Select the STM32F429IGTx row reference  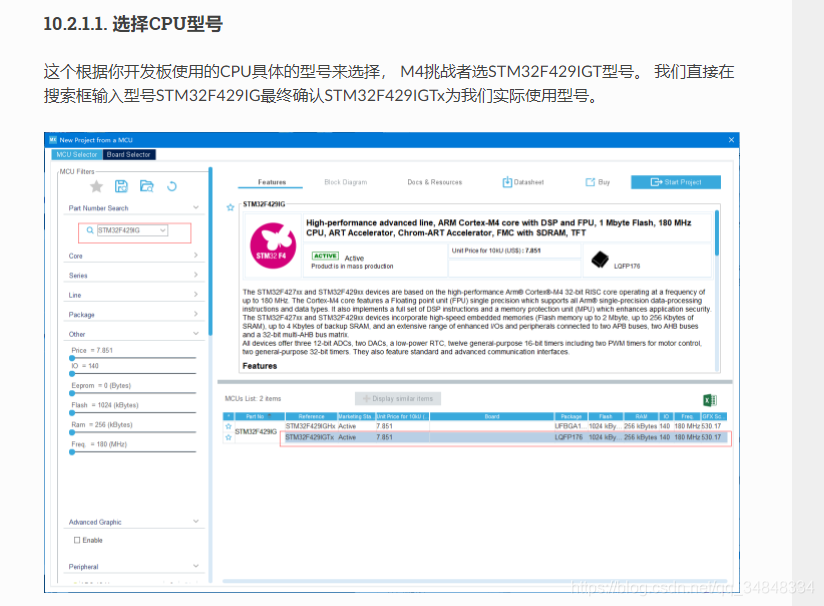pyautogui.click(x=310, y=437)
